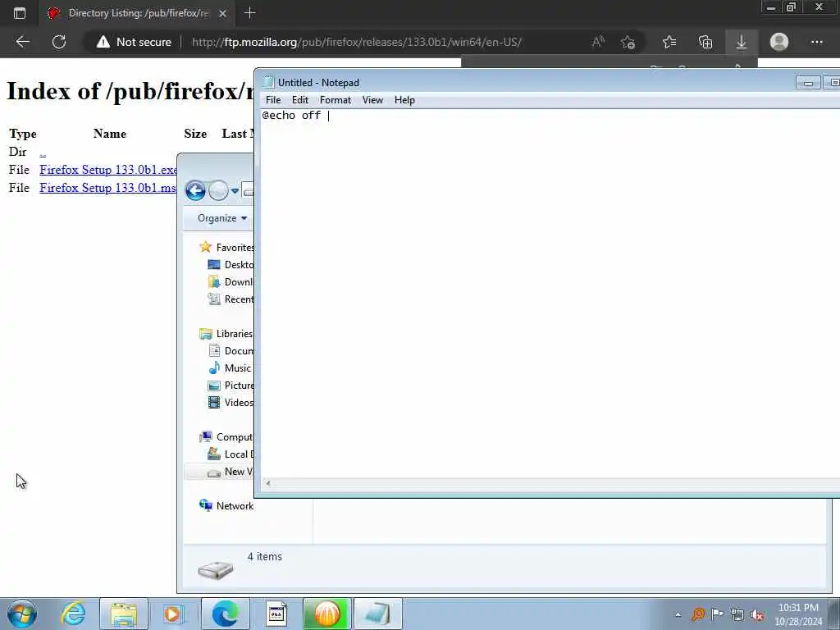Download Firefox Setup 133.0b1.msi link
The height and width of the screenshot is (630, 840).
107,188
